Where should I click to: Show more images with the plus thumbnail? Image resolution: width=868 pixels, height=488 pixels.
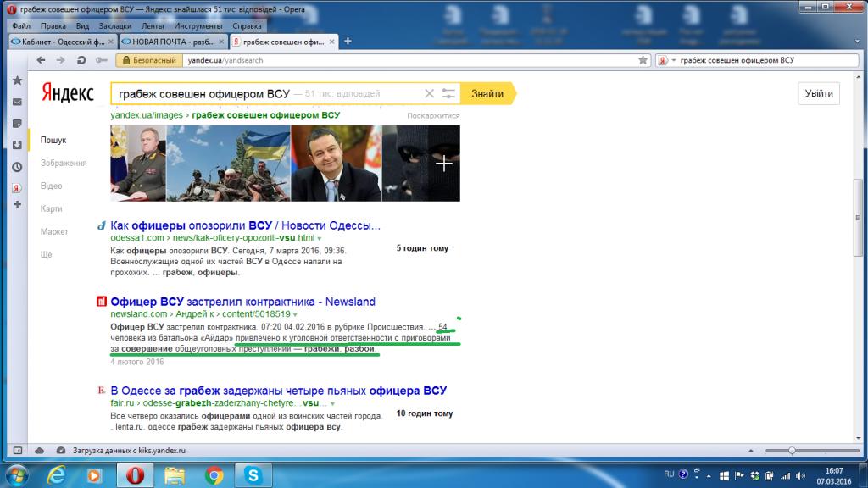pos(421,164)
